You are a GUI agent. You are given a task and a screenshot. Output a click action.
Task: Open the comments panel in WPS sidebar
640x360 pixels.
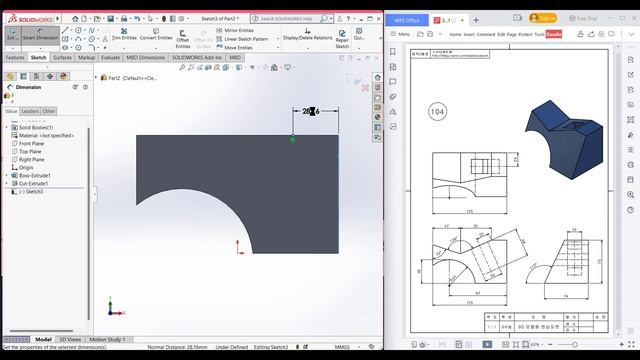coord(393,82)
